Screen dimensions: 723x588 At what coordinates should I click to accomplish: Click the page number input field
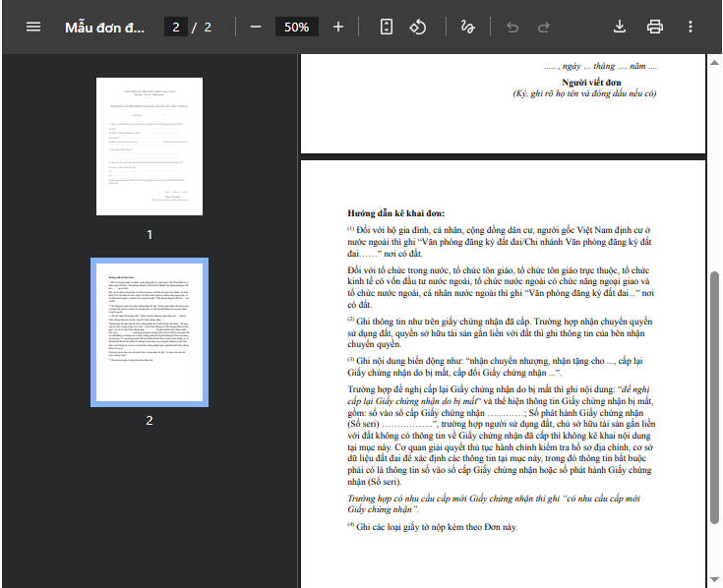click(176, 27)
